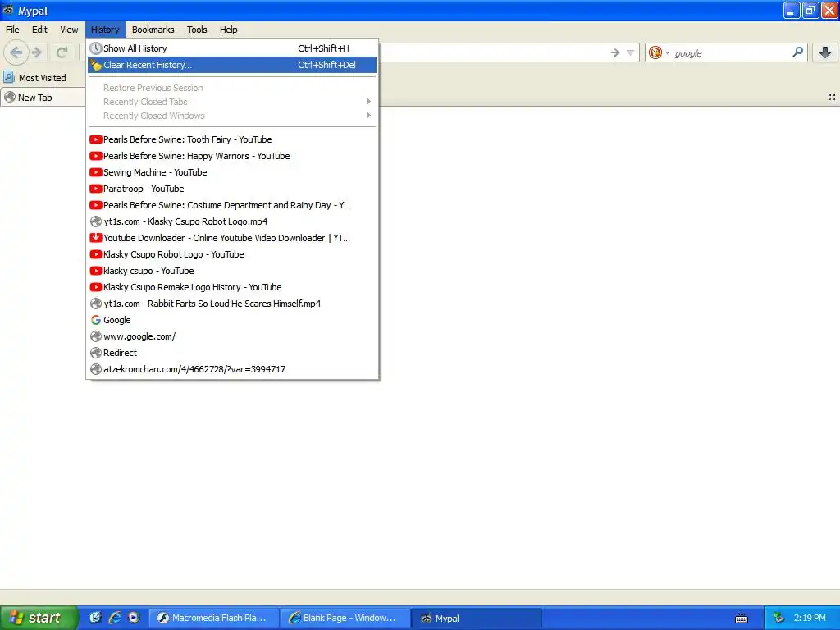The image size is (840, 630).
Task: Click the magnifier search icon
Action: click(x=797, y=52)
